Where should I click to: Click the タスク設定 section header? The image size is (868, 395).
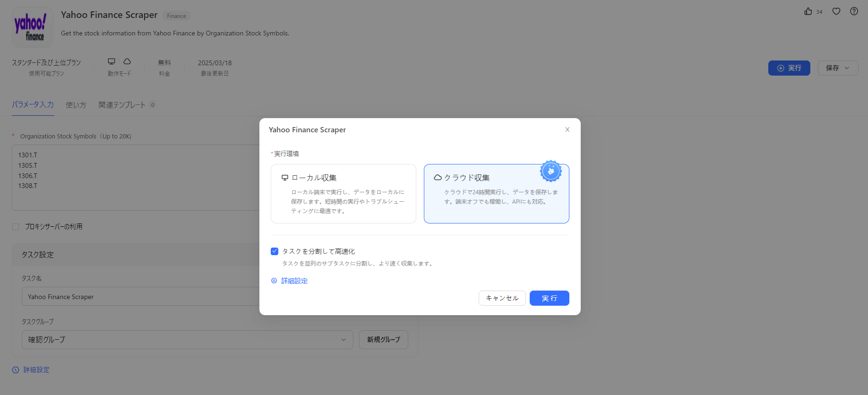click(38, 255)
